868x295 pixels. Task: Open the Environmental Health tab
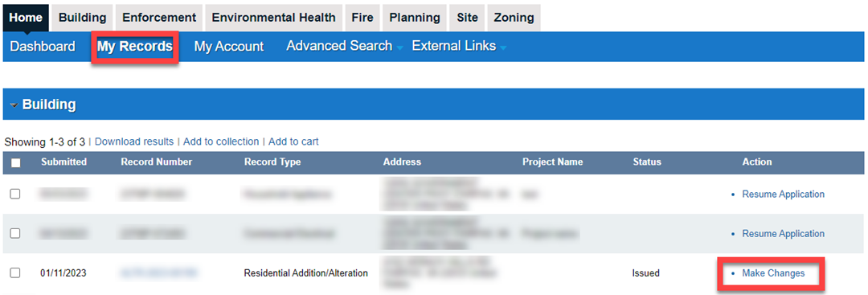coord(273,18)
